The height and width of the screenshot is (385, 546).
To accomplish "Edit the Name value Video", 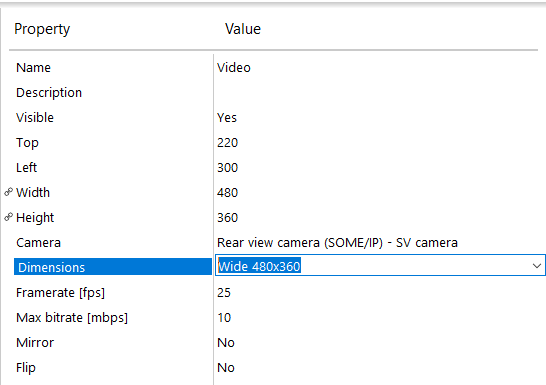I will pyautogui.click(x=234, y=68).
